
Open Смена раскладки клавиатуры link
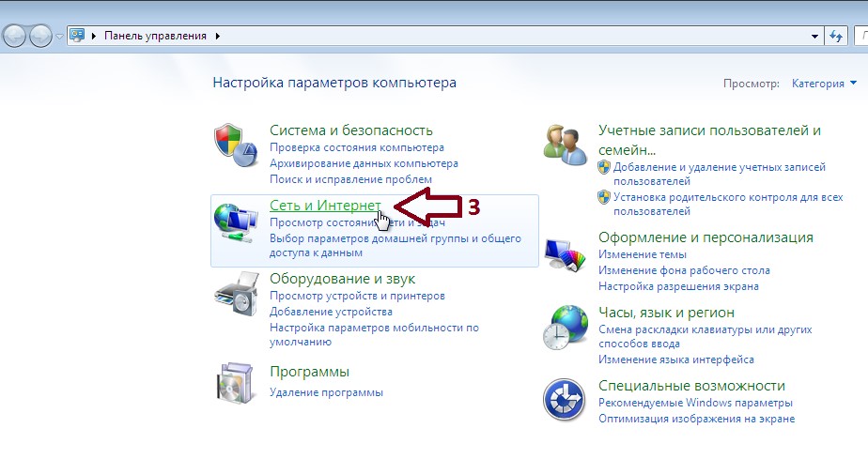(705, 336)
